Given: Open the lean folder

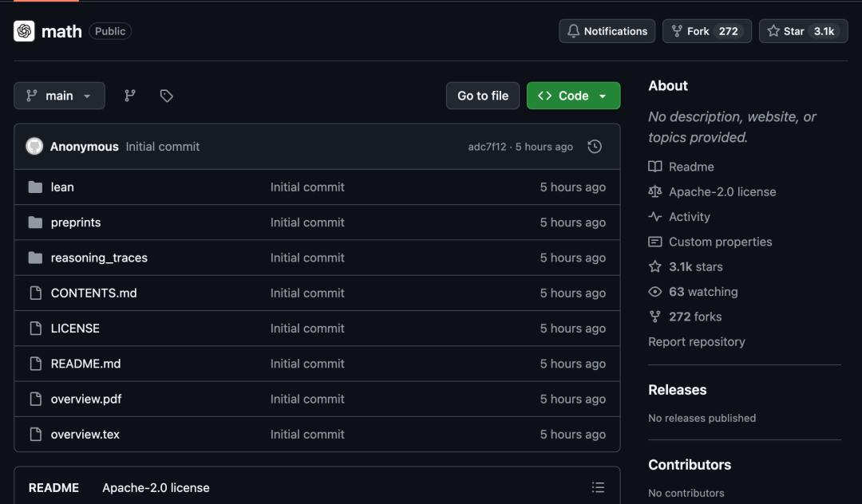Looking at the screenshot, I should coord(62,187).
